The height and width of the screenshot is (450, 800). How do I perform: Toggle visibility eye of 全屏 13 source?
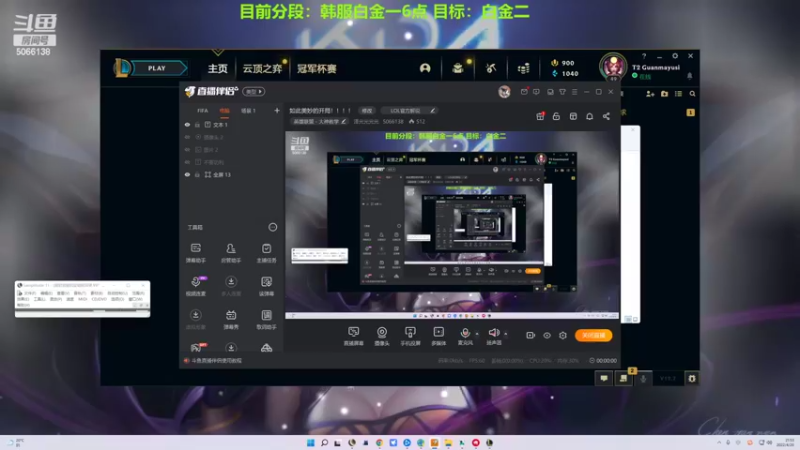[x=187, y=174]
